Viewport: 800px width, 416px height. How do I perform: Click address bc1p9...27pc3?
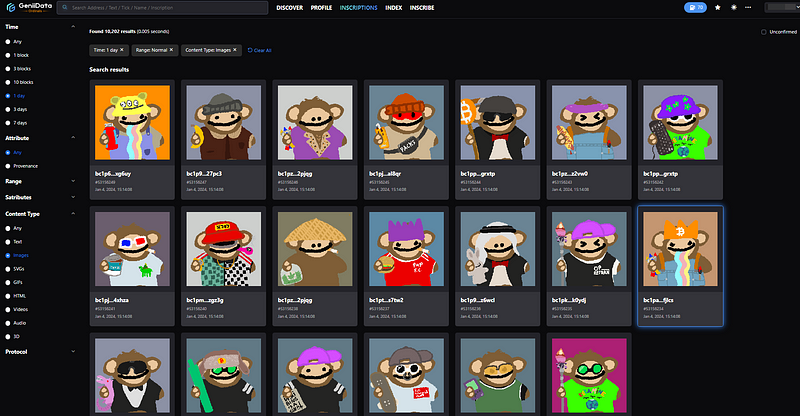click(204, 174)
